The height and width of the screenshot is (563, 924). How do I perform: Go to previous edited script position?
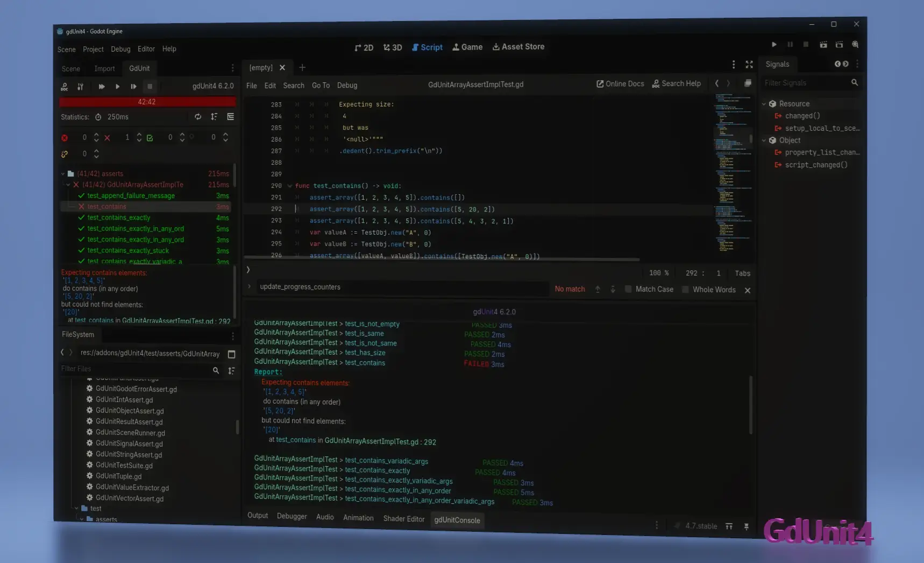(716, 83)
